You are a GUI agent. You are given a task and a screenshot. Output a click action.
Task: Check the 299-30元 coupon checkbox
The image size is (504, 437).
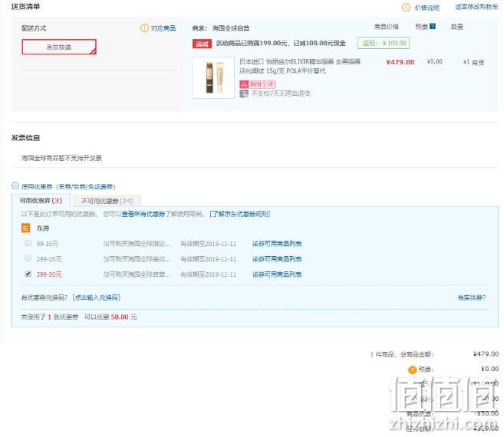coord(28,258)
